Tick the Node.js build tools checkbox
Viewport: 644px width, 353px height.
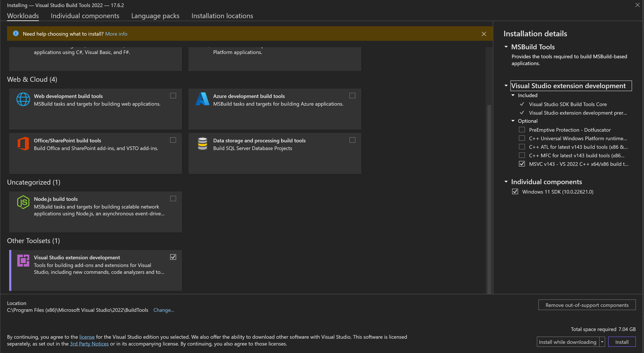tap(173, 198)
